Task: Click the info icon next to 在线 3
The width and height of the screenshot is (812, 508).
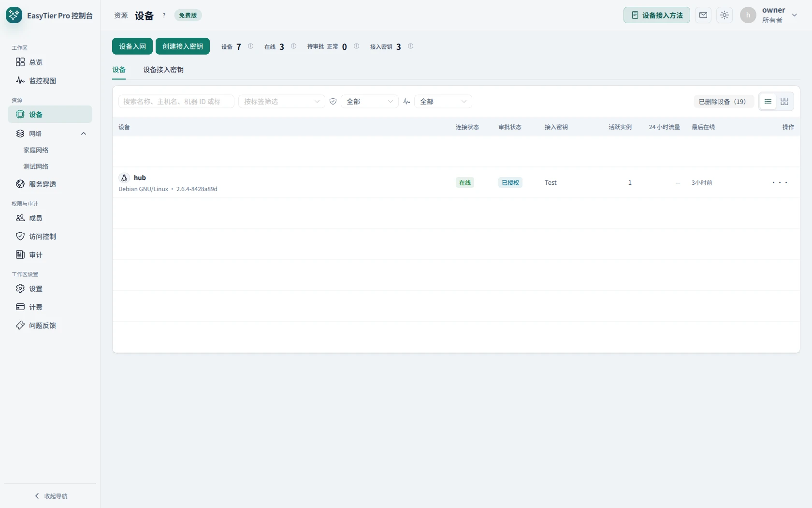Action: pos(293,46)
